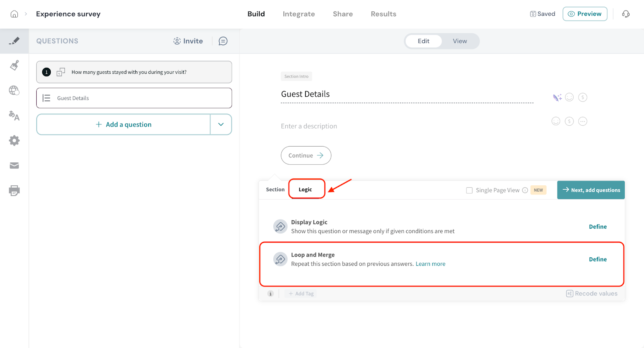Define the Loop and Merge logic
Screen dimensions: 644x348
click(598, 259)
